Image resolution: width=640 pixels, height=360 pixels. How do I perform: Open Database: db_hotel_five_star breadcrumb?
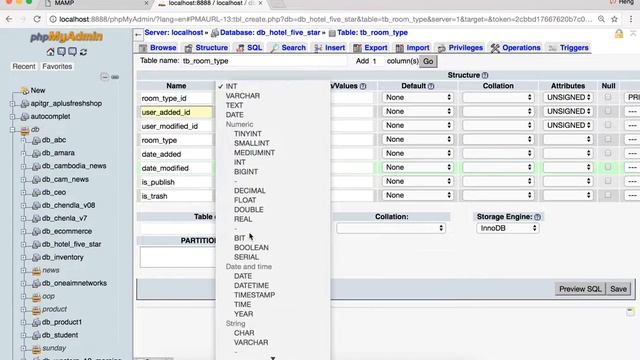[x=270, y=33]
